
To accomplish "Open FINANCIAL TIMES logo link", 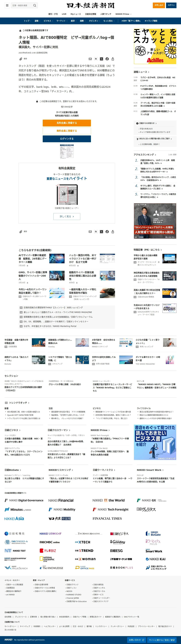I will 107,519.
